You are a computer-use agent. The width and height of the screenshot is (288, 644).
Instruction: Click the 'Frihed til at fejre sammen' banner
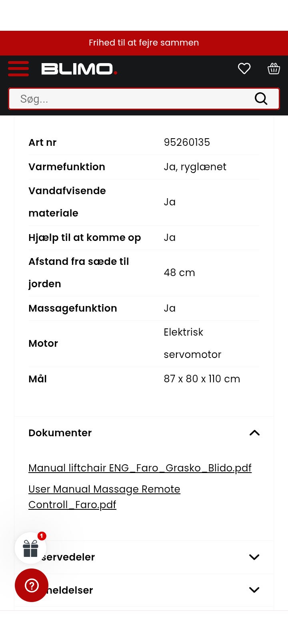[x=144, y=43]
